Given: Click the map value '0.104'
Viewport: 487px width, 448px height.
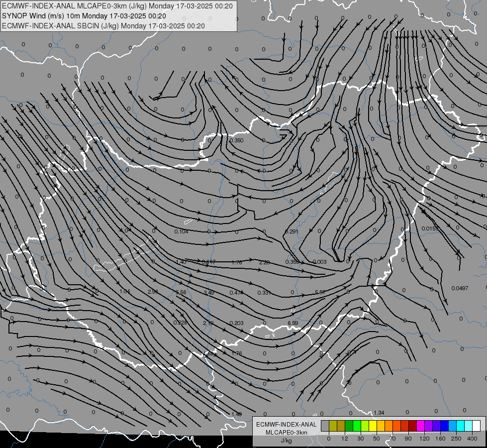Looking at the screenshot, I should point(181,231).
